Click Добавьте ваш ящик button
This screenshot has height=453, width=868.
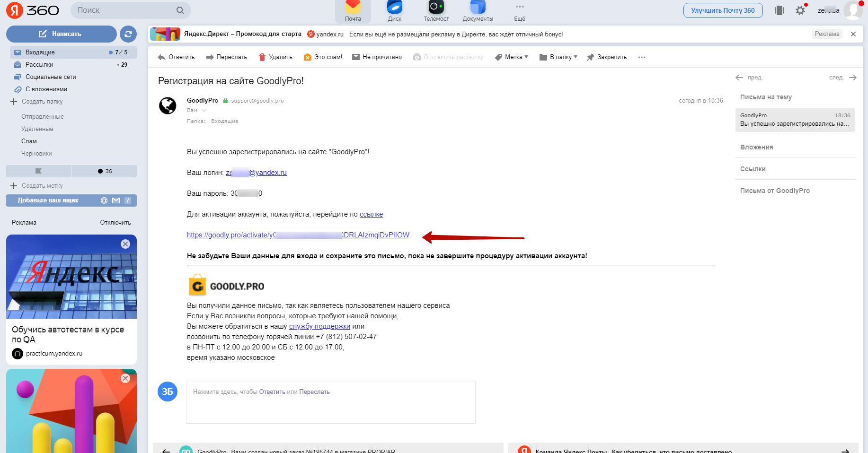point(71,200)
